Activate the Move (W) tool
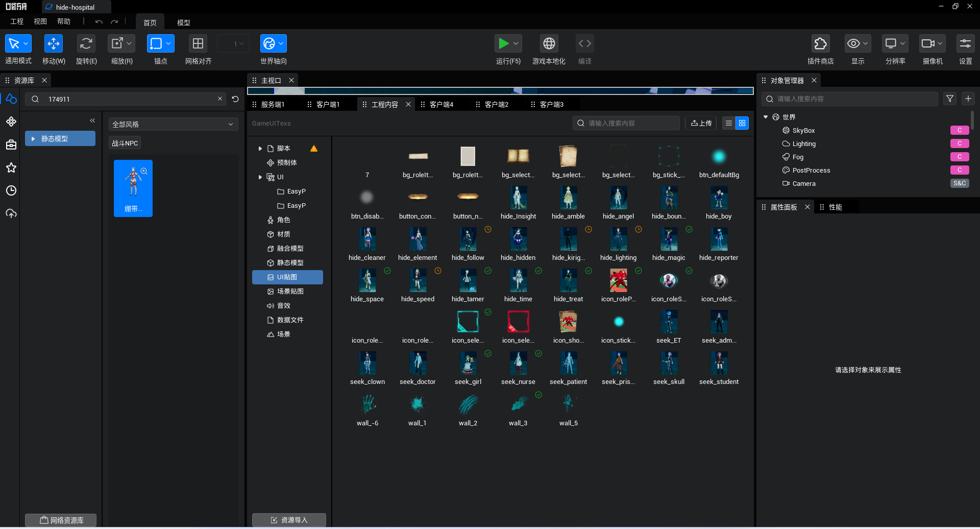 click(53, 43)
